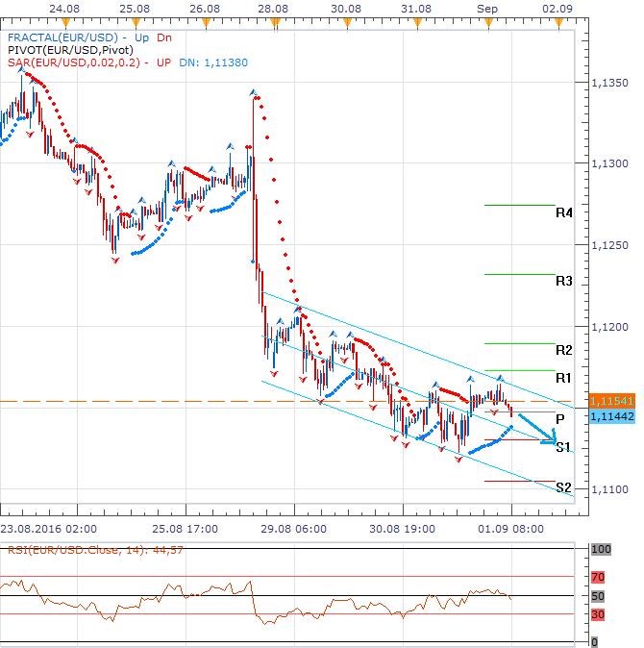Click the yellow date marker under 28.08
644x648 pixels.
[x=274, y=20]
